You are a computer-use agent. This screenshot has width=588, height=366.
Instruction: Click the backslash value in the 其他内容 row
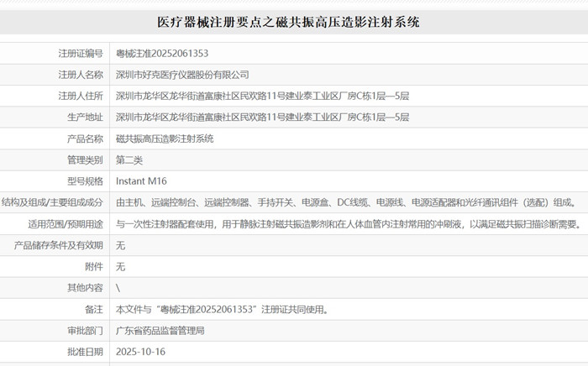pos(118,288)
